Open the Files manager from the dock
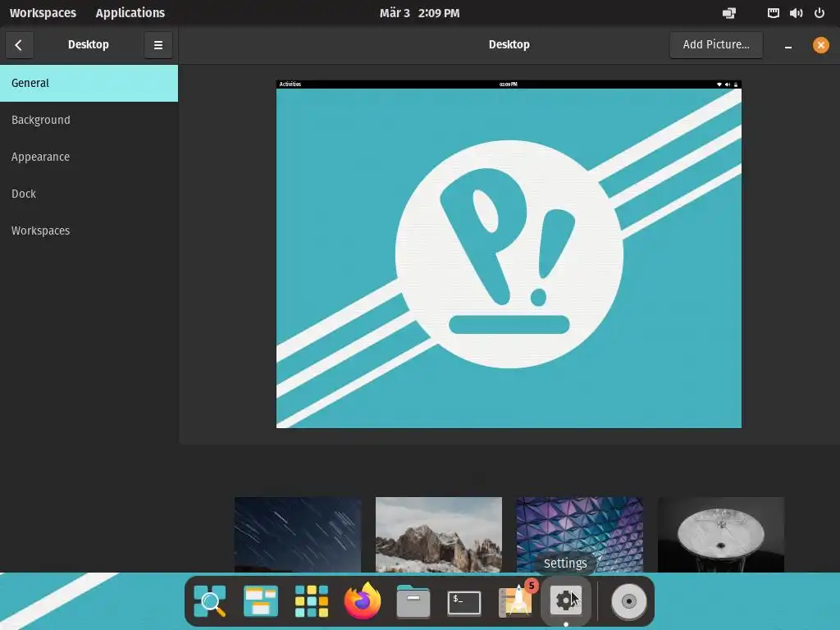The width and height of the screenshot is (840, 630). tap(413, 601)
